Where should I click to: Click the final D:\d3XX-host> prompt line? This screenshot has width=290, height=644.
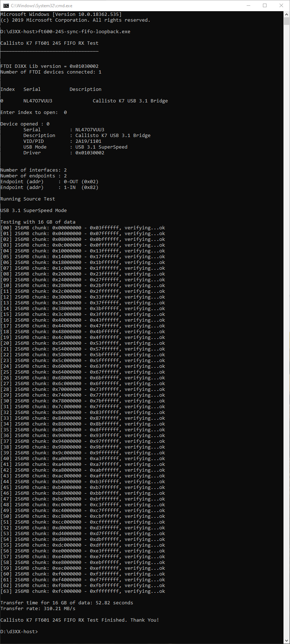tap(19, 631)
